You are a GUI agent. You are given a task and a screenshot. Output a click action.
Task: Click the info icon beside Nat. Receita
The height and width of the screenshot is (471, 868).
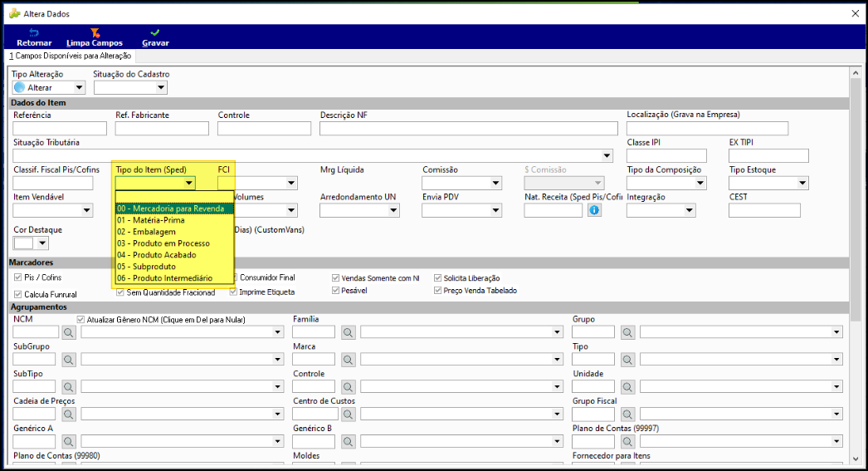point(594,210)
